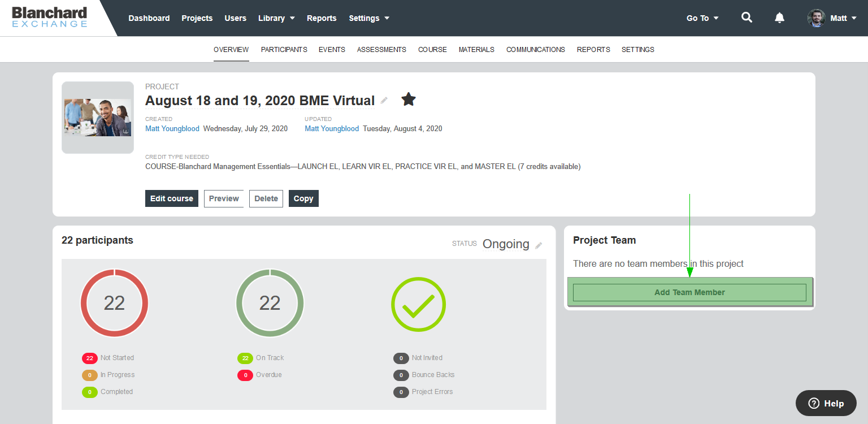Image resolution: width=868 pixels, height=424 pixels.
Task: Go to Dashboard in top navigation
Action: 149,18
